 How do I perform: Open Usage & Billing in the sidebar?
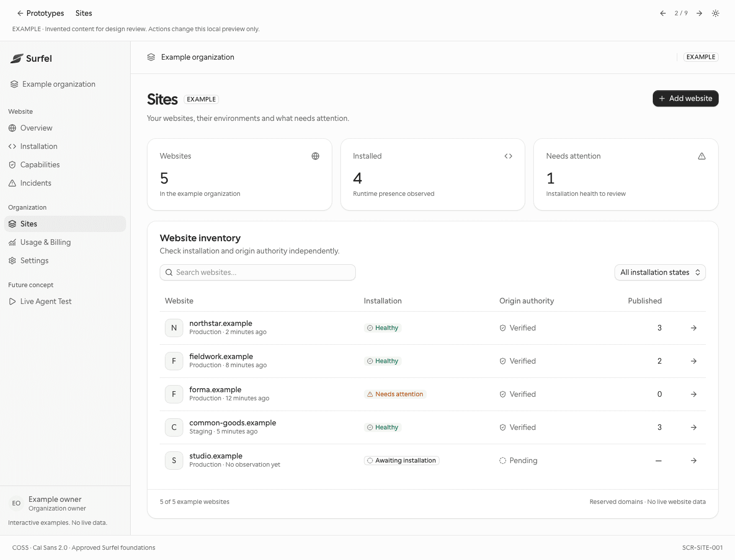[x=65, y=242]
